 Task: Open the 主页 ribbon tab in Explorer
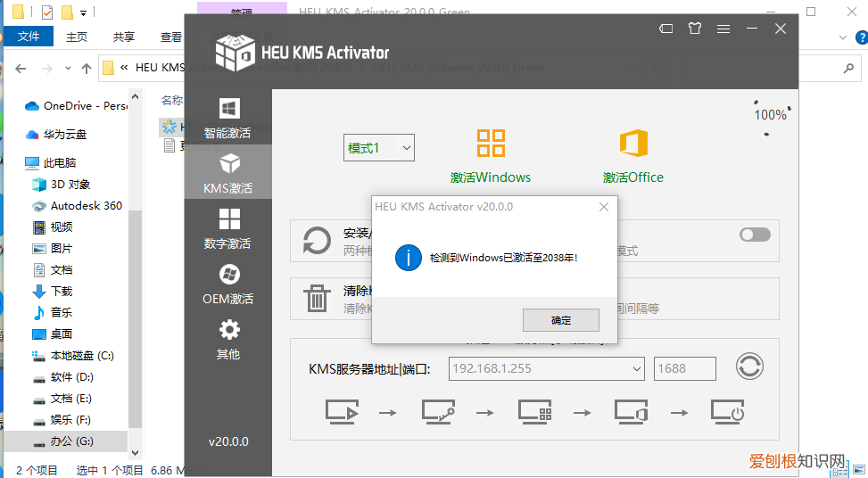click(77, 37)
